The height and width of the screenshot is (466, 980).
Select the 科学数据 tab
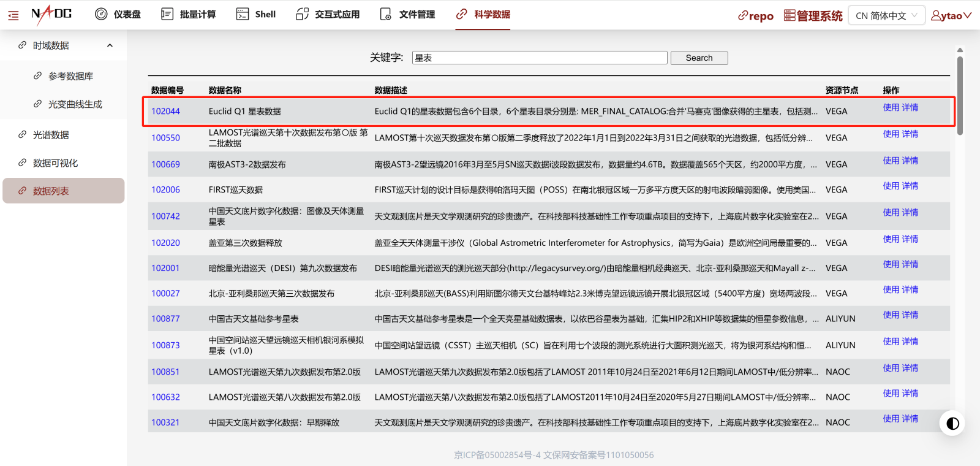(483, 14)
